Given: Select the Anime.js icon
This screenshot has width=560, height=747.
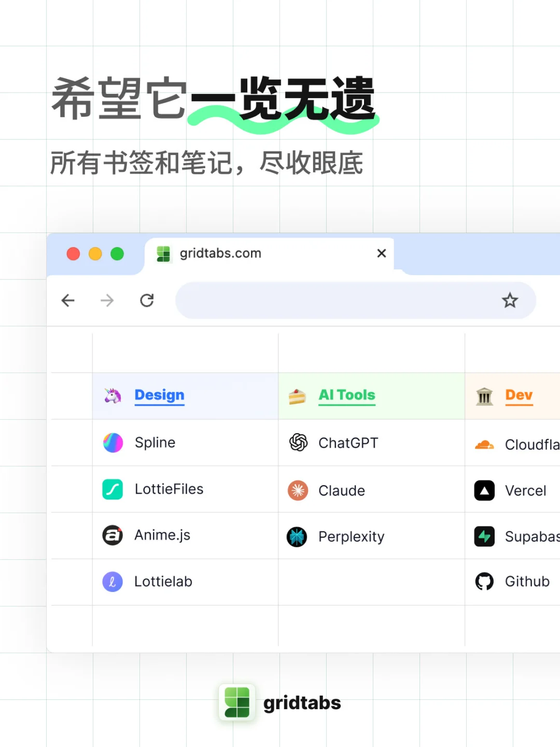Looking at the screenshot, I should pos(113,535).
